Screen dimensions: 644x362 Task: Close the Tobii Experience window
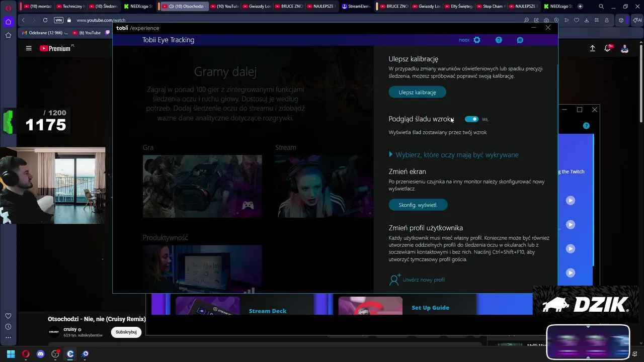click(548, 28)
